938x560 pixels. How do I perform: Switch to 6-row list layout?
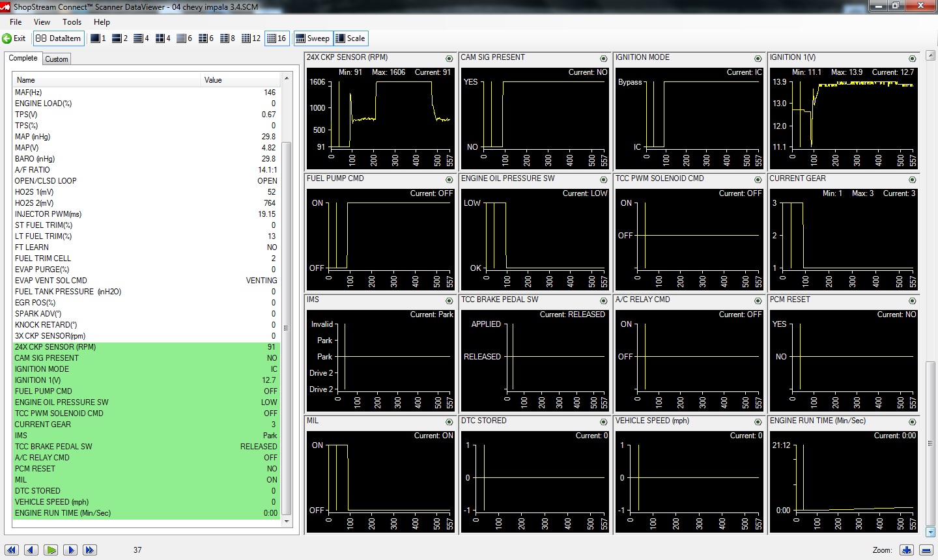click(x=184, y=38)
